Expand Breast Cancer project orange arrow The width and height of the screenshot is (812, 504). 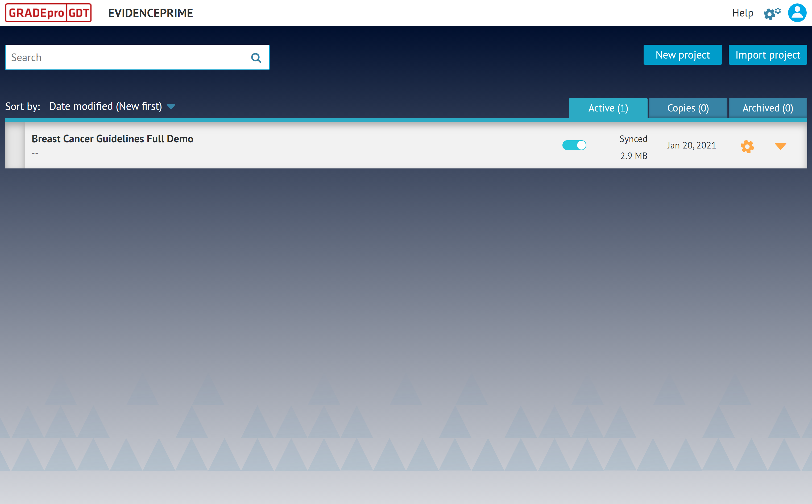pos(780,146)
